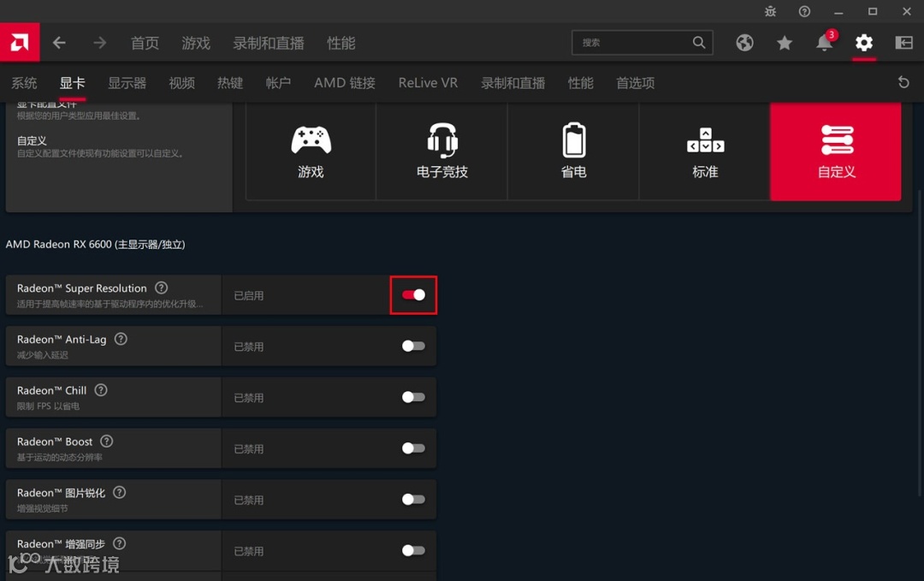Toggle the sidebar panel icon
Viewport: 924px width, 581px height.
coord(904,43)
